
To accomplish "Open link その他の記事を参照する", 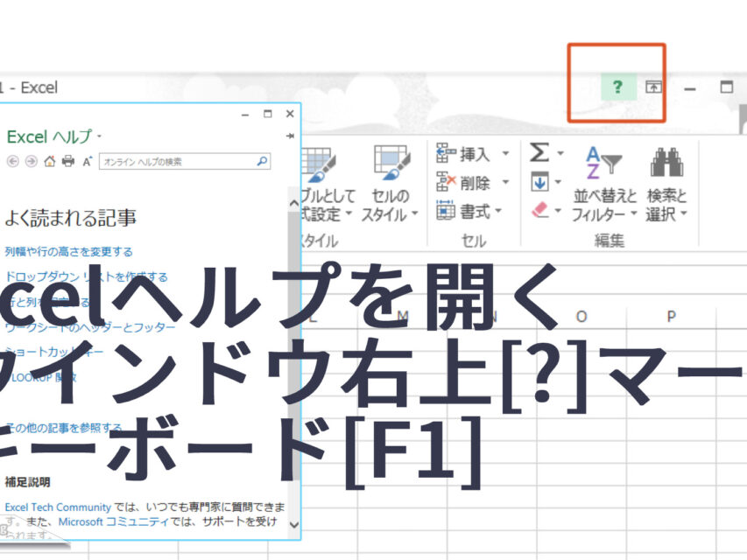I will point(63,428).
